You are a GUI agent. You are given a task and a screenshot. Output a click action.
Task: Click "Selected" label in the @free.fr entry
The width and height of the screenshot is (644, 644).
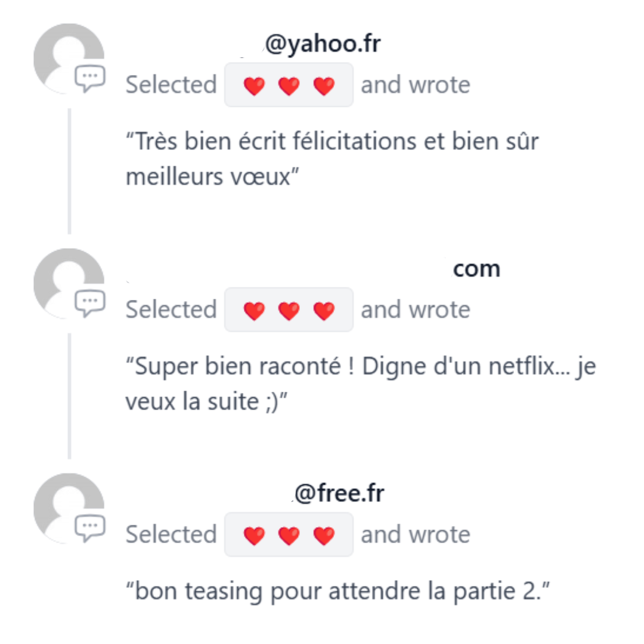[171, 534]
